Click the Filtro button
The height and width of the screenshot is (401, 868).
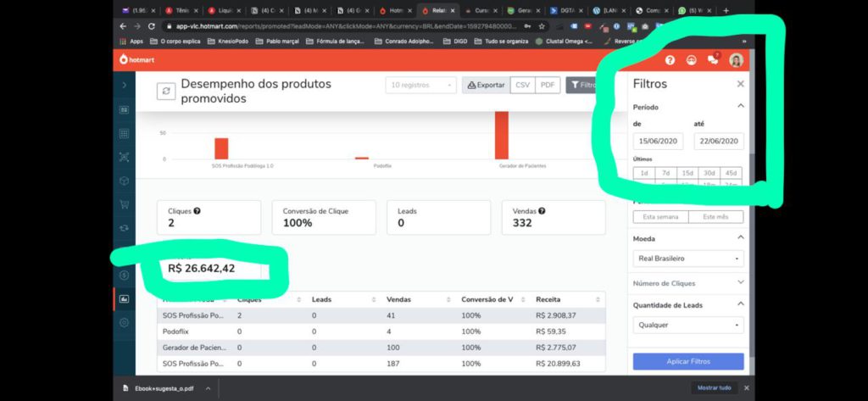click(583, 86)
